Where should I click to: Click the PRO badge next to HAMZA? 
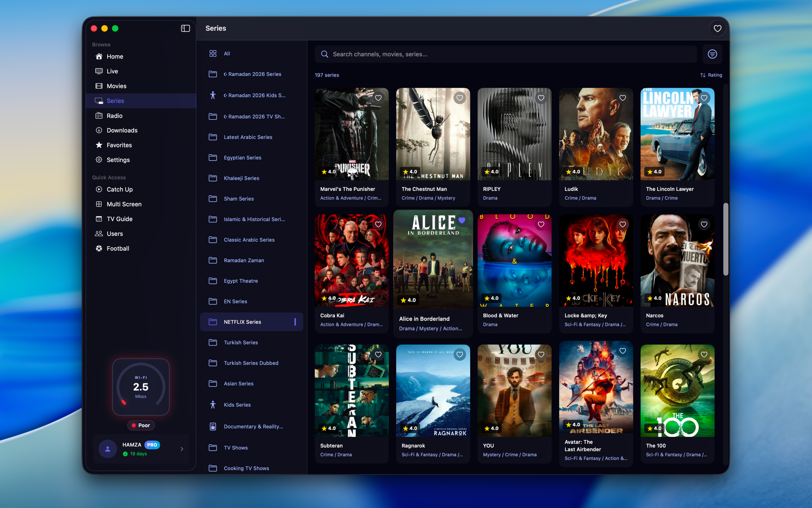[152, 444]
